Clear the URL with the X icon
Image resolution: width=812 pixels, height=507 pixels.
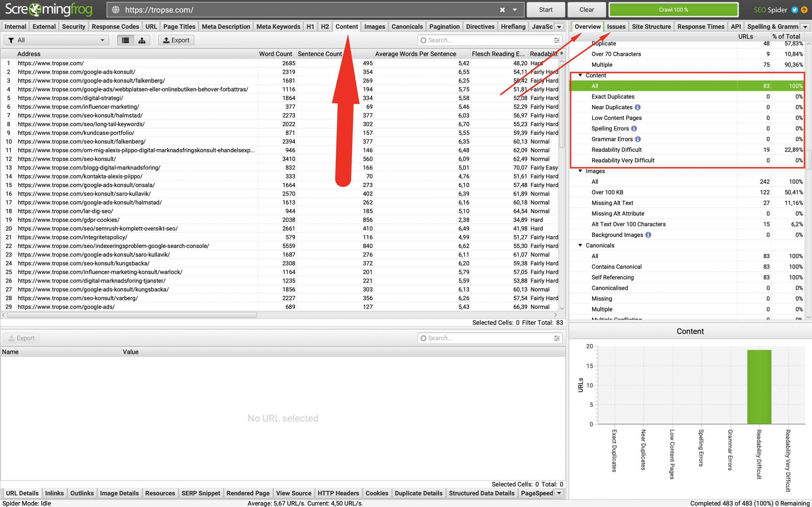tap(502, 10)
